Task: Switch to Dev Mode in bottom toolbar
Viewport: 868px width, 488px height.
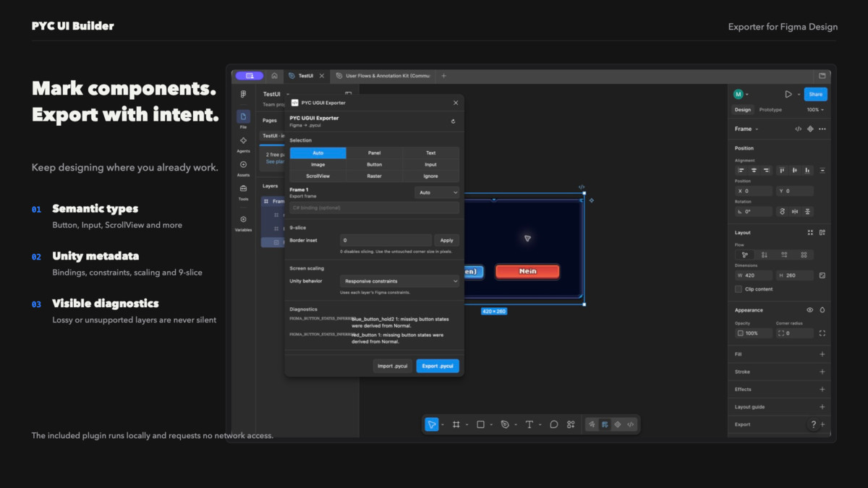Action: pyautogui.click(x=631, y=424)
